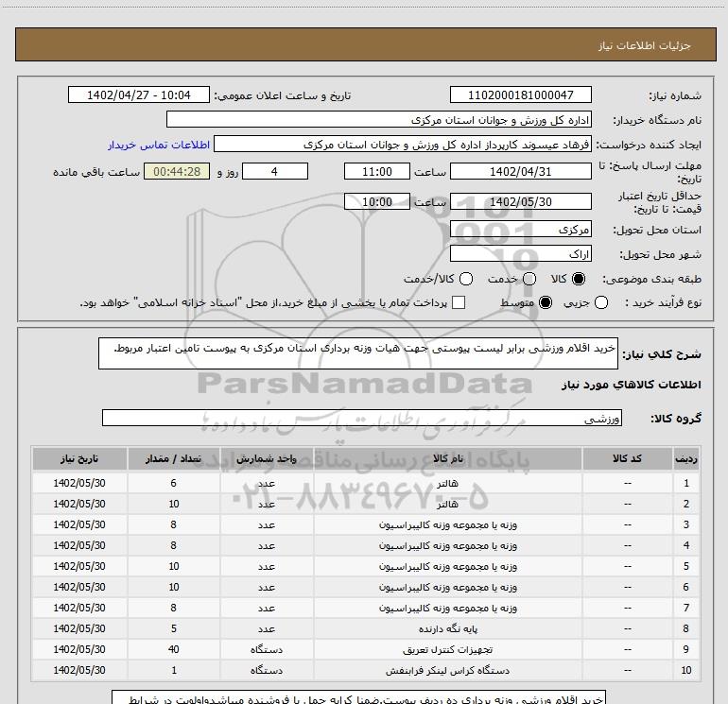The height and width of the screenshot is (704, 728).
Task: Click date 1402/05/30 in row 4
Action: (79, 545)
